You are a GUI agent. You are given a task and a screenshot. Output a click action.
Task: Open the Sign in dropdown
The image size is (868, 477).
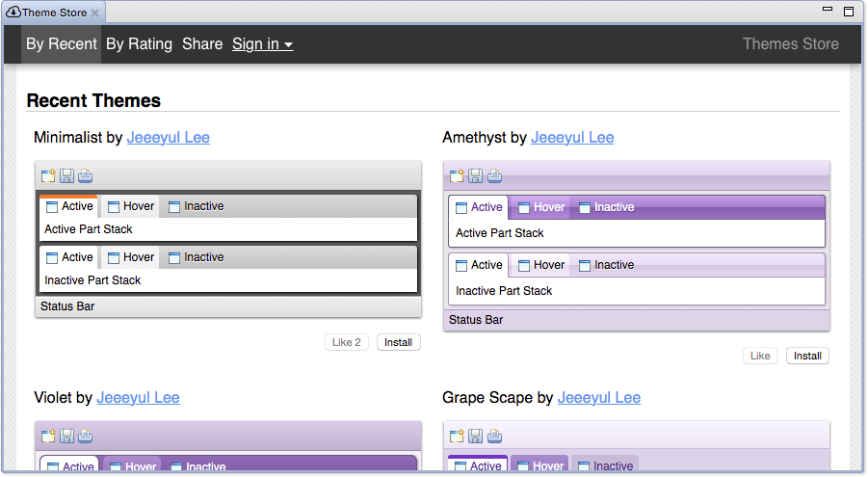click(x=262, y=44)
